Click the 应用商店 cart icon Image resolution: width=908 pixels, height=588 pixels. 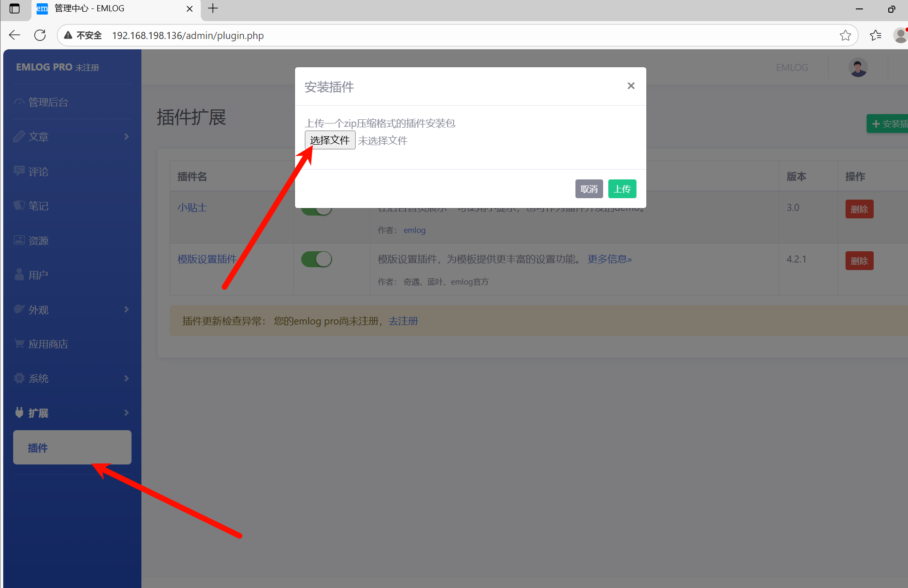coord(19,344)
